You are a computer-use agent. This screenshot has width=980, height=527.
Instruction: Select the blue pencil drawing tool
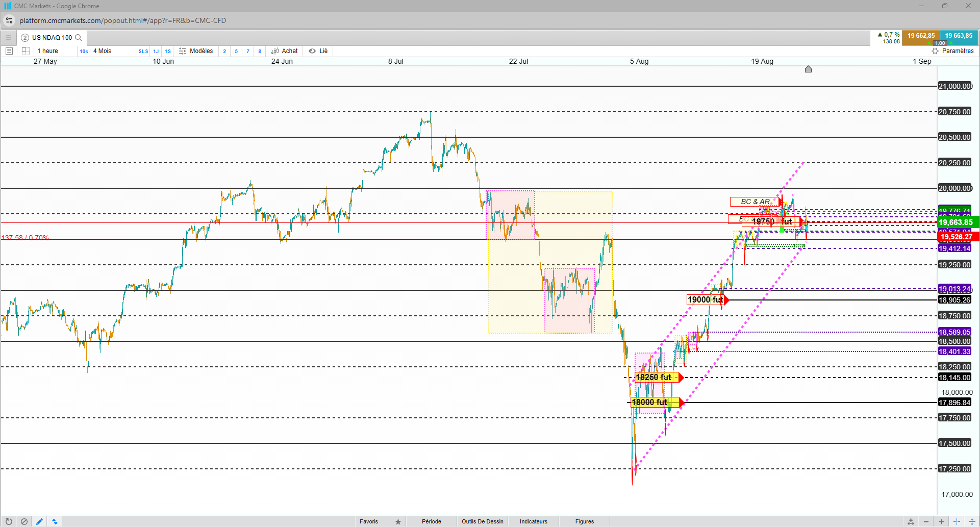tap(39, 521)
